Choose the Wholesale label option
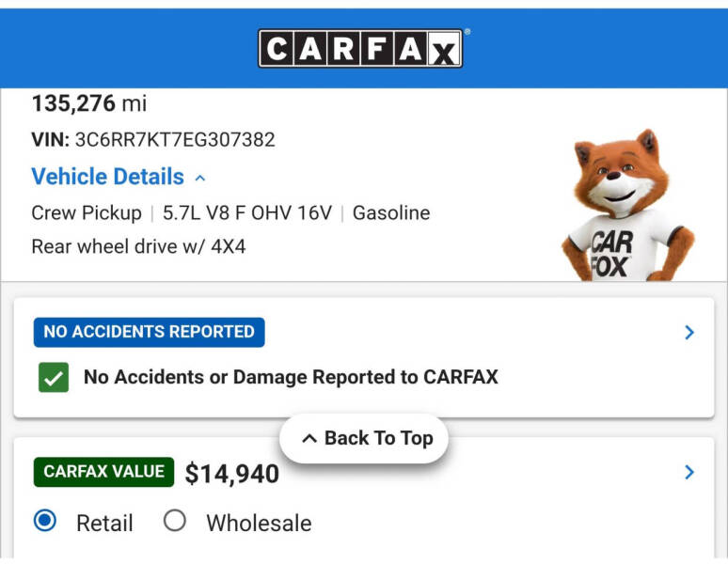Screen dimensions: 728x564 259,524
